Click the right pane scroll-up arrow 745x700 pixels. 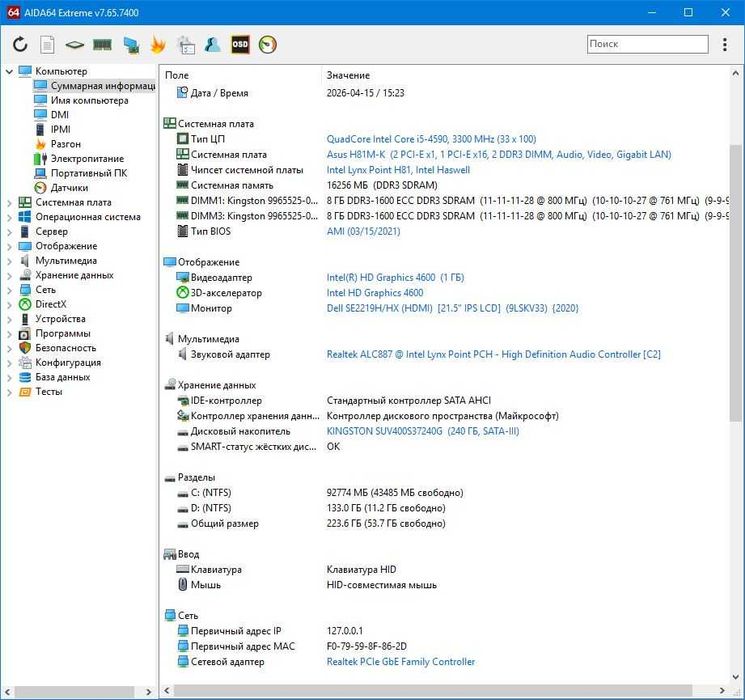tap(735, 73)
